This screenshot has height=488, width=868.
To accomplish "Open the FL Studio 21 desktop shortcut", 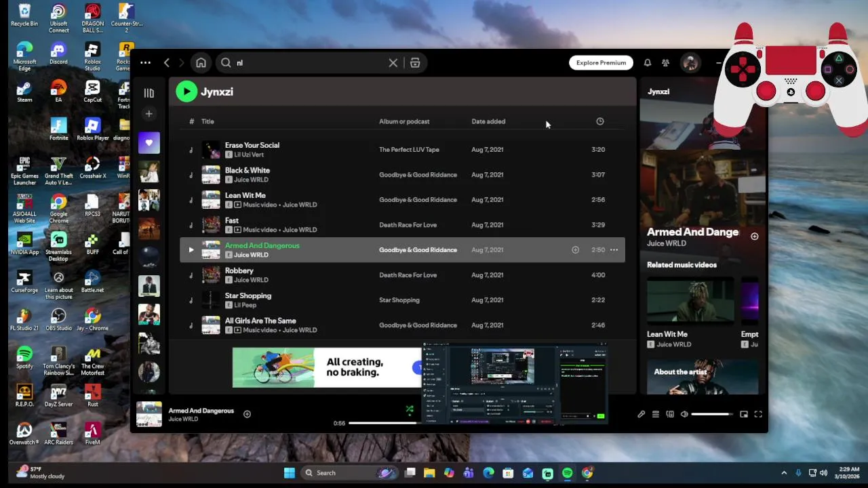I will 24,320.
